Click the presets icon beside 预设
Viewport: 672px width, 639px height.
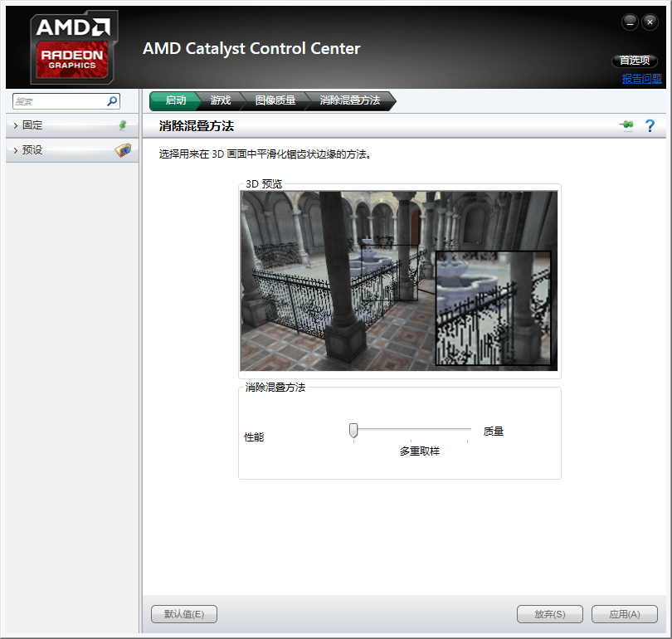pos(122,150)
